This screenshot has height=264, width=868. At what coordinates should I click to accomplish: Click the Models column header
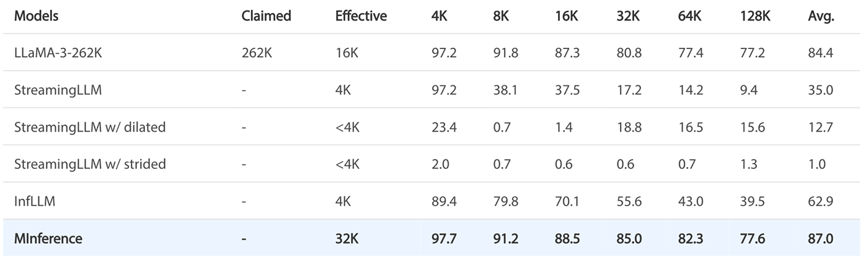pos(36,17)
